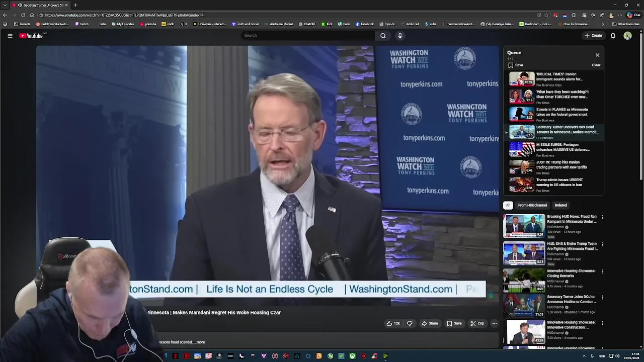Close the 'Secretary Turner Uncovers' tab
This screenshot has height=362, width=644.
(66, 5)
